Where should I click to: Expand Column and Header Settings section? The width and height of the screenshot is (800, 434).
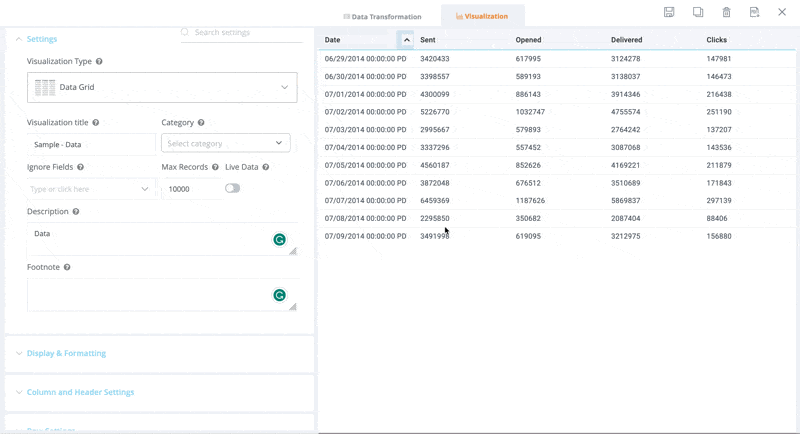pyautogui.click(x=80, y=392)
